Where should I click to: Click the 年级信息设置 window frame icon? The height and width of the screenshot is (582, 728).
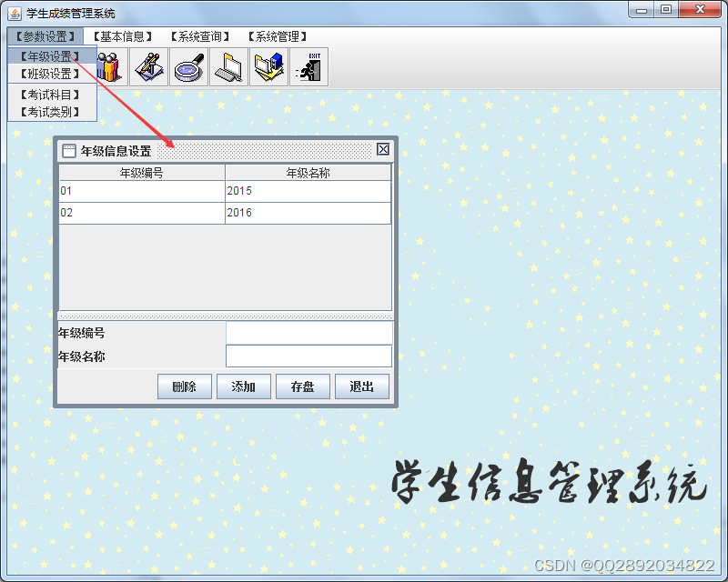point(69,151)
